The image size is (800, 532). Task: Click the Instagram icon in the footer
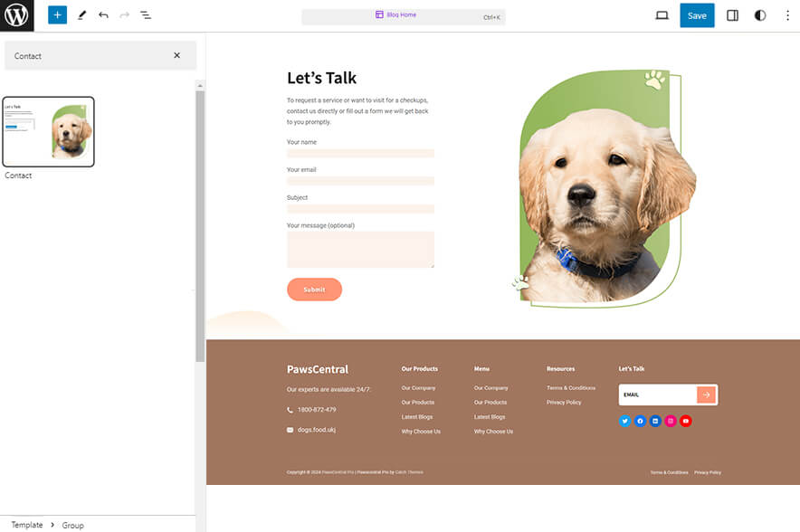(671, 421)
